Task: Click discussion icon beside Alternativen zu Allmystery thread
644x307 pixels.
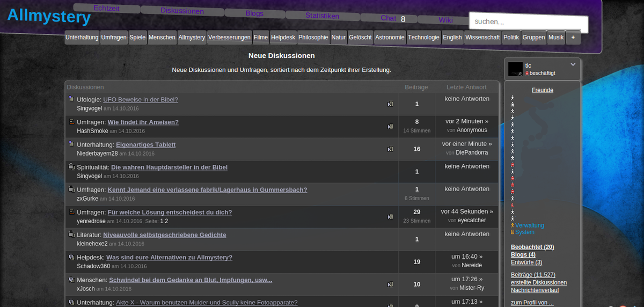Action: pyautogui.click(x=71, y=257)
